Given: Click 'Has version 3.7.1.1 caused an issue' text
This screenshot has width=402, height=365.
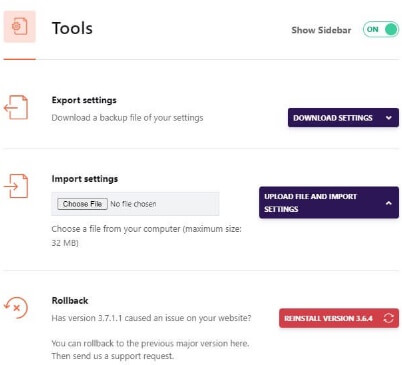Looking at the screenshot, I should [x=151, y=318].
